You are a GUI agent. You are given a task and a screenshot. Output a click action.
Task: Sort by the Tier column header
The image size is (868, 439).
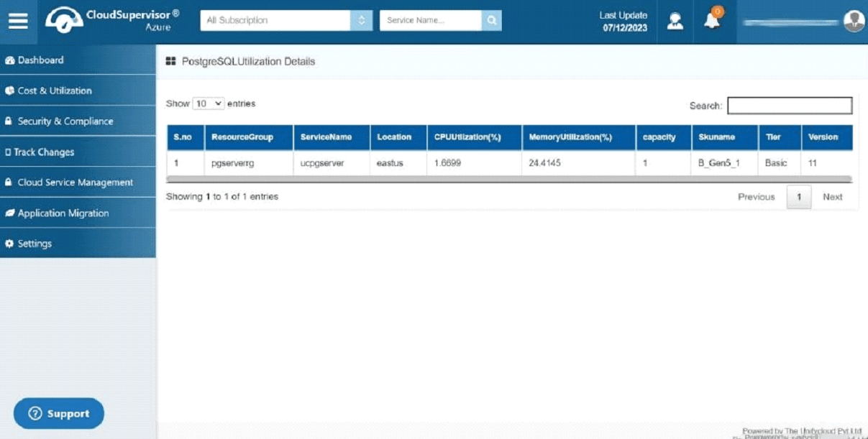pos(780,137)
